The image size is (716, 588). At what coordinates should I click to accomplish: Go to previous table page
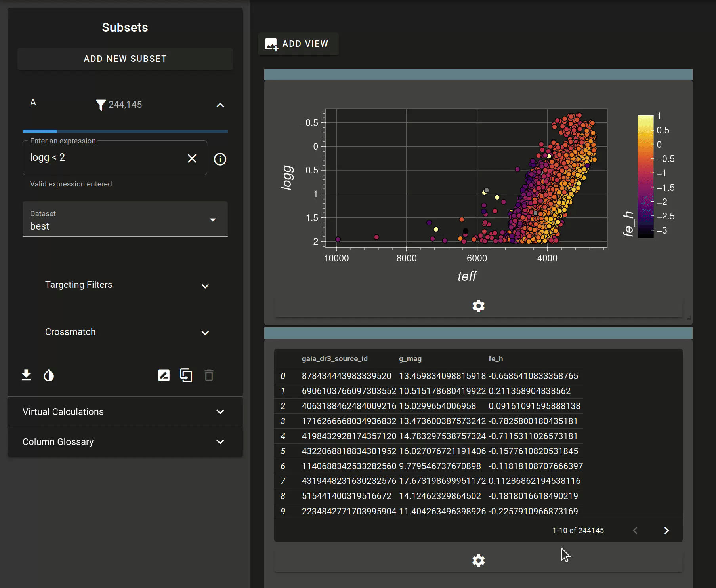pos(635,531)
